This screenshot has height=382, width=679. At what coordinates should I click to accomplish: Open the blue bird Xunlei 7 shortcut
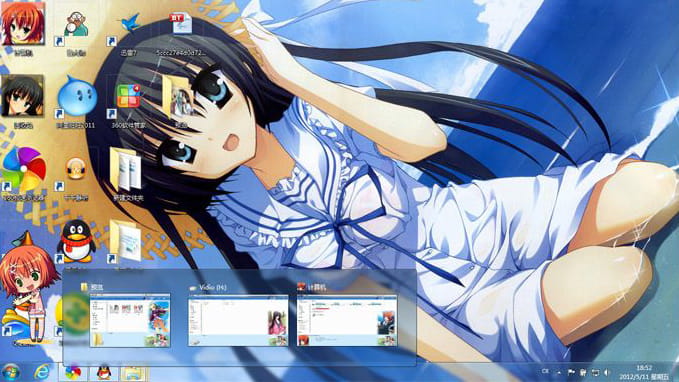tap(129, 29)
